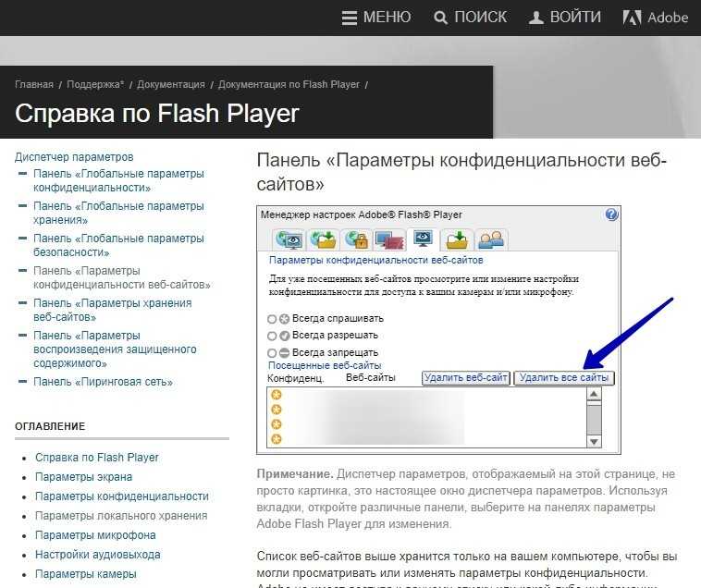The height and width of the screenshot is (588, 701).
Task: Open the Global Security Settings lock tab icon
Action: [356, 240]
